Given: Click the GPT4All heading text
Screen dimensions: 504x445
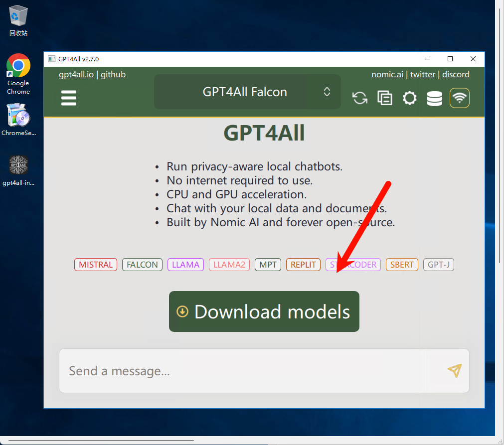Looking at the screenshot, I should (264, 133).
